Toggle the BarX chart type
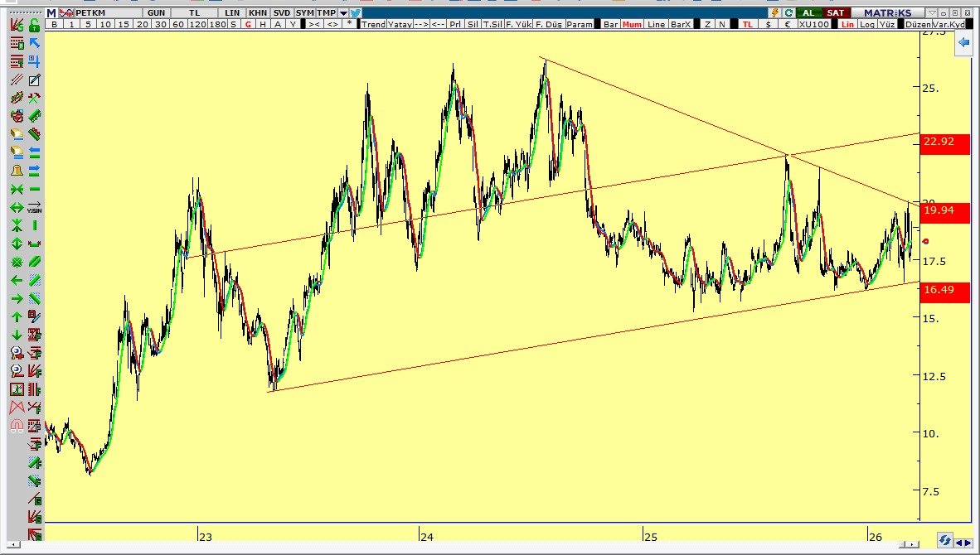 [x=681, y=24]
